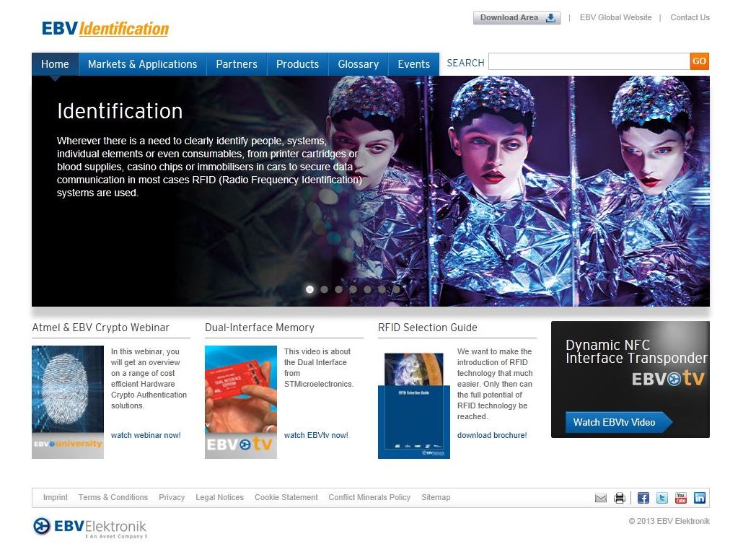Click the orange GO search button

point(700,61)
